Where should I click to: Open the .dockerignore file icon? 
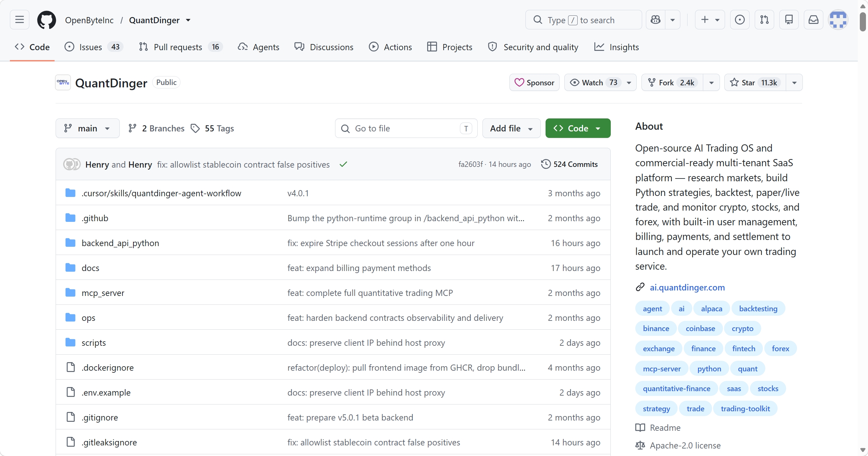click(x=71, y=367)
